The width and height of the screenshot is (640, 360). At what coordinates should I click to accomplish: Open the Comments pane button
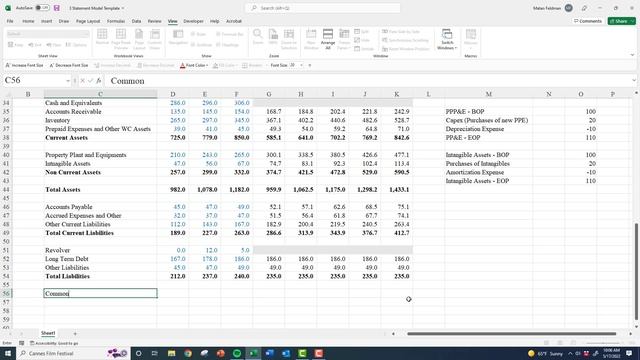click(588, 21)
